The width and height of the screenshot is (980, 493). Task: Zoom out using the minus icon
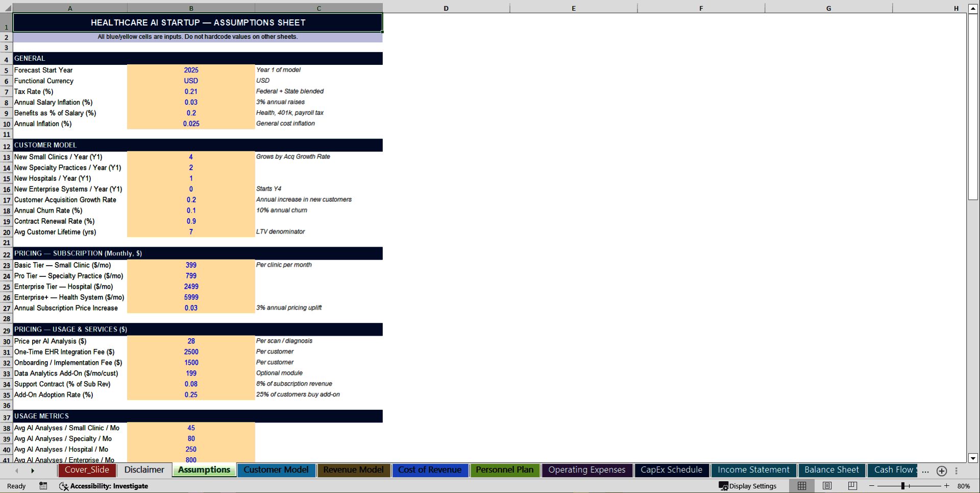(871, 486)
